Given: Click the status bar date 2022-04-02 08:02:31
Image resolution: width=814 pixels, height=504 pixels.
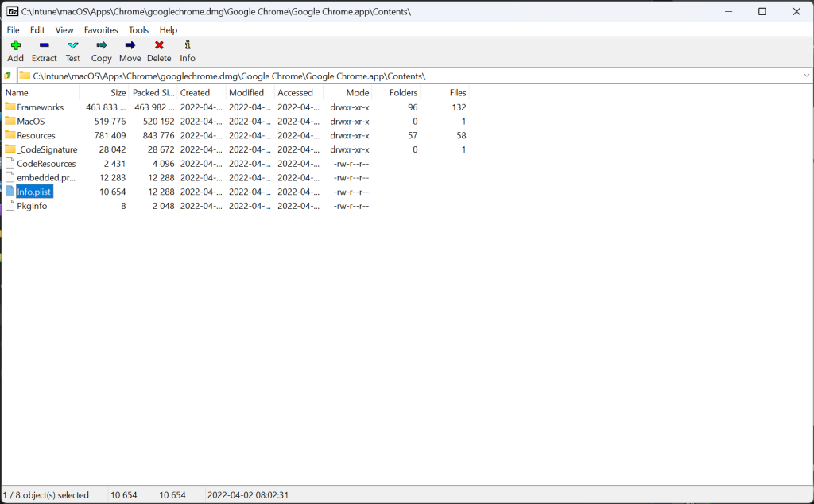Looking at the screenshot, I should 248,495.
